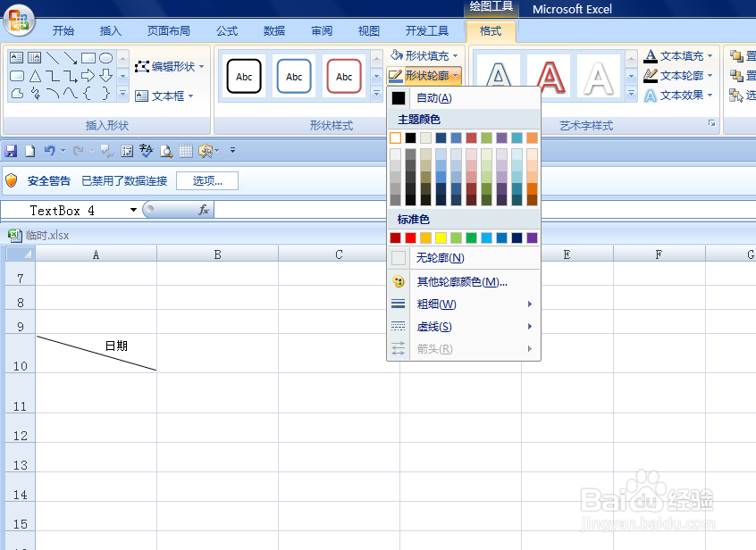Select the vertical text box shape

click(x=34, y=58)
